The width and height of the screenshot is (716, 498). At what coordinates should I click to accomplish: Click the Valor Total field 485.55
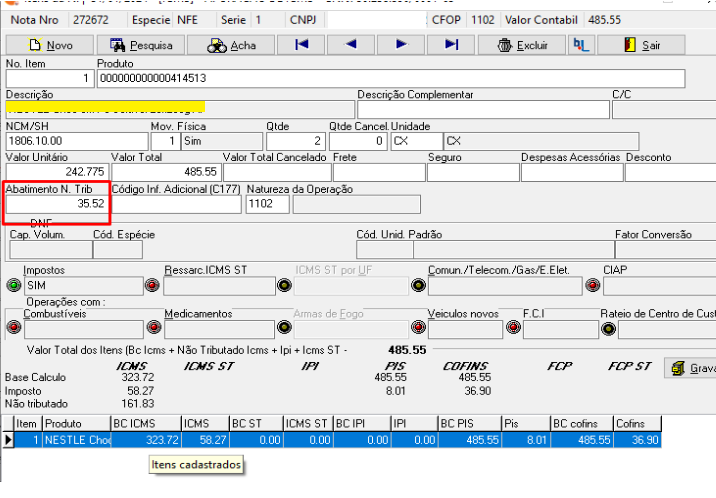[x=167, y=172]
